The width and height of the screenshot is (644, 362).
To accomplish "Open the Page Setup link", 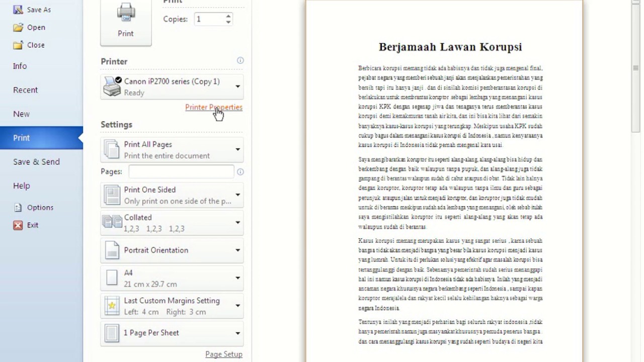I will (x=224, y=354).
